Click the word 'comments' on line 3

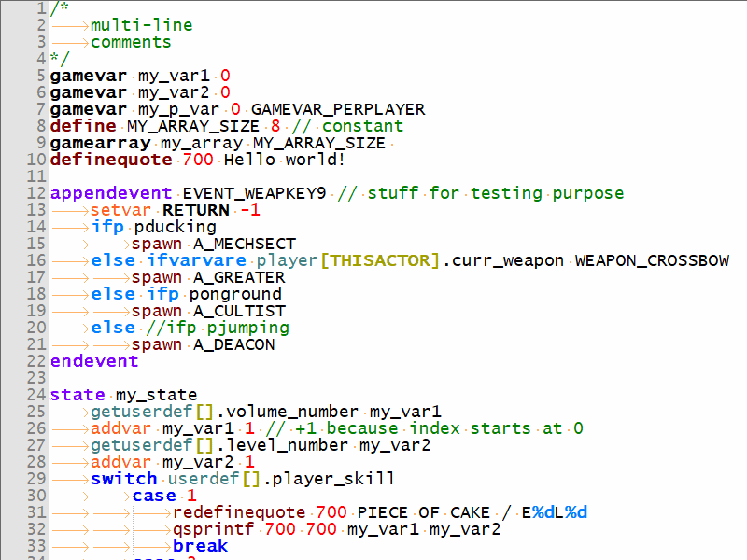(131, 42)
